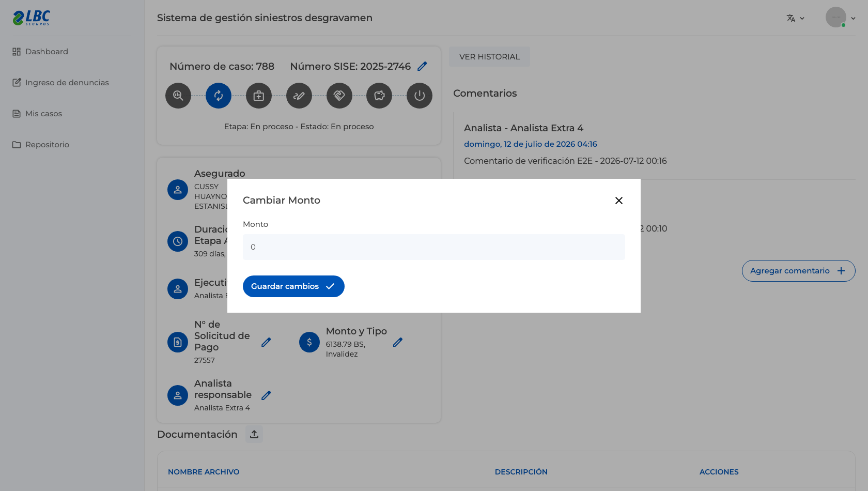Click the Monto input field
This screenshot has height=491, width=868.
click(434, 247)
